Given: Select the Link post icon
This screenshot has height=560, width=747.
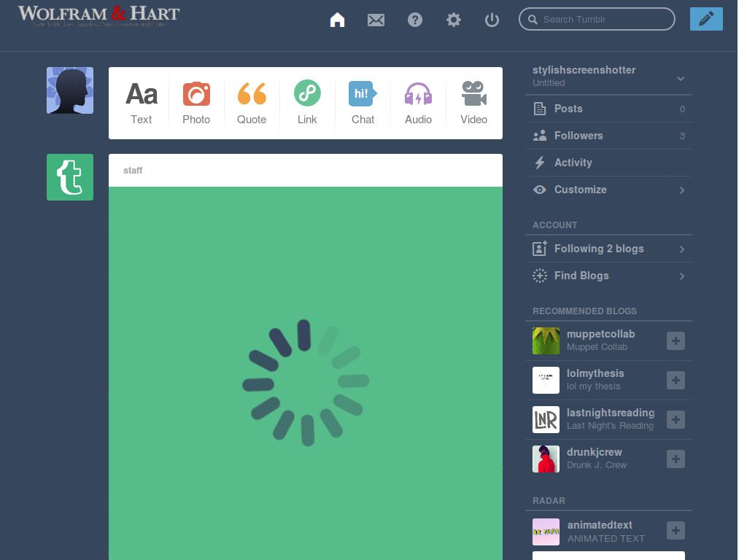Looking at the screenshot, I should pyautogui.click(x=307, y=93).
